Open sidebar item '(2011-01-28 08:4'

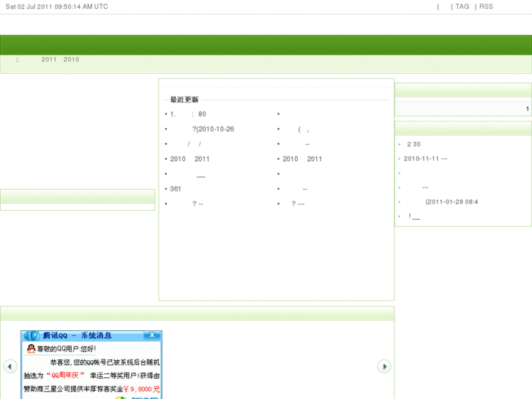[452, 202]
